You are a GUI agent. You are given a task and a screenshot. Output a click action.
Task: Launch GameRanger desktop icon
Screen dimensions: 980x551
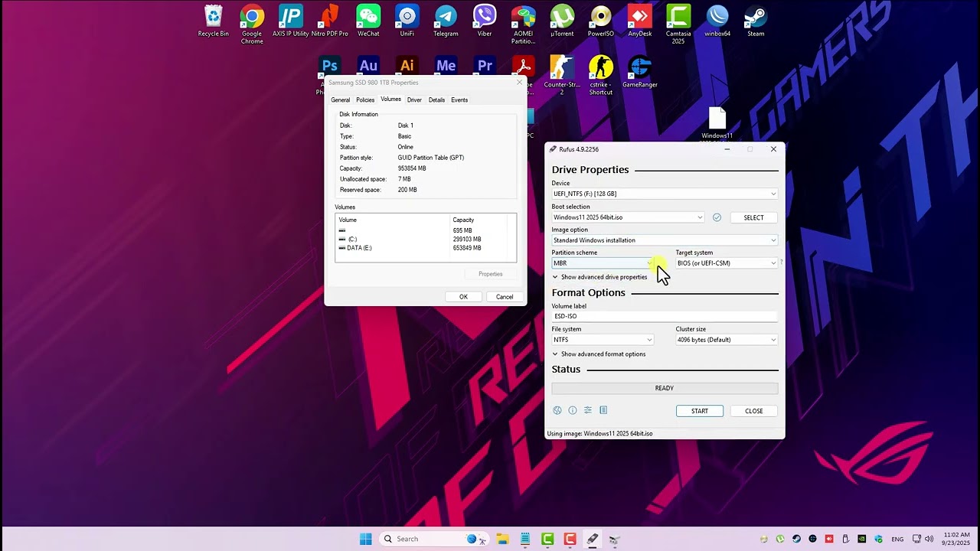coord(640,72)
